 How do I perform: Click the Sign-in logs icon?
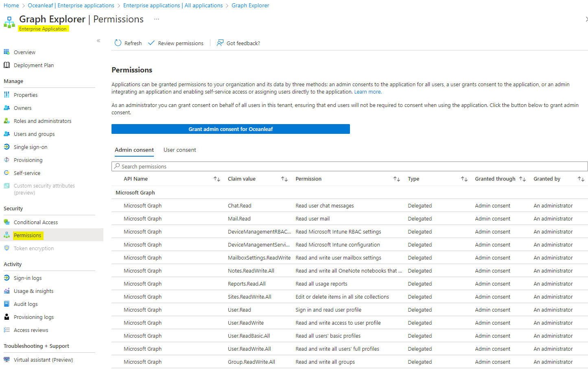[7, 278]
